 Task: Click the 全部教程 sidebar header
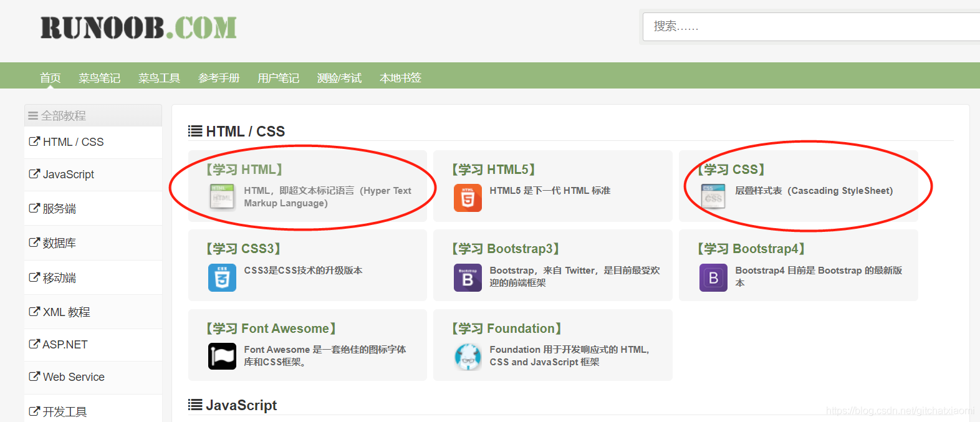pyautogui.click(x=93, y=115)
